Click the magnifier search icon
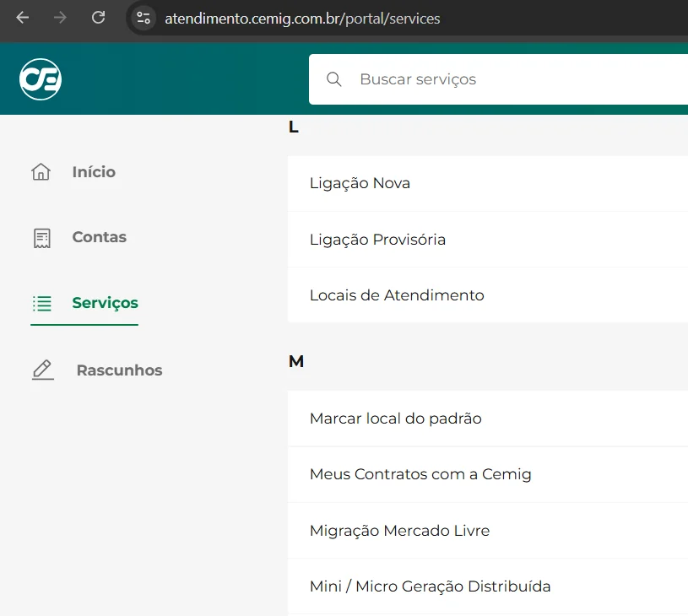The image size is (688, 616). click(x=334, y=79)
